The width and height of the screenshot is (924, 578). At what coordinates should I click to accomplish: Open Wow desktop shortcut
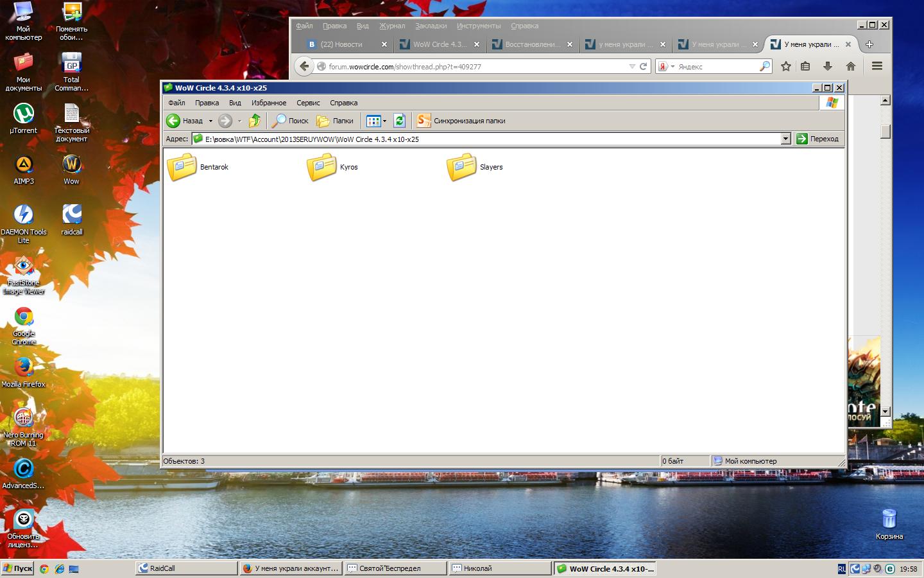tap(71, 170)
